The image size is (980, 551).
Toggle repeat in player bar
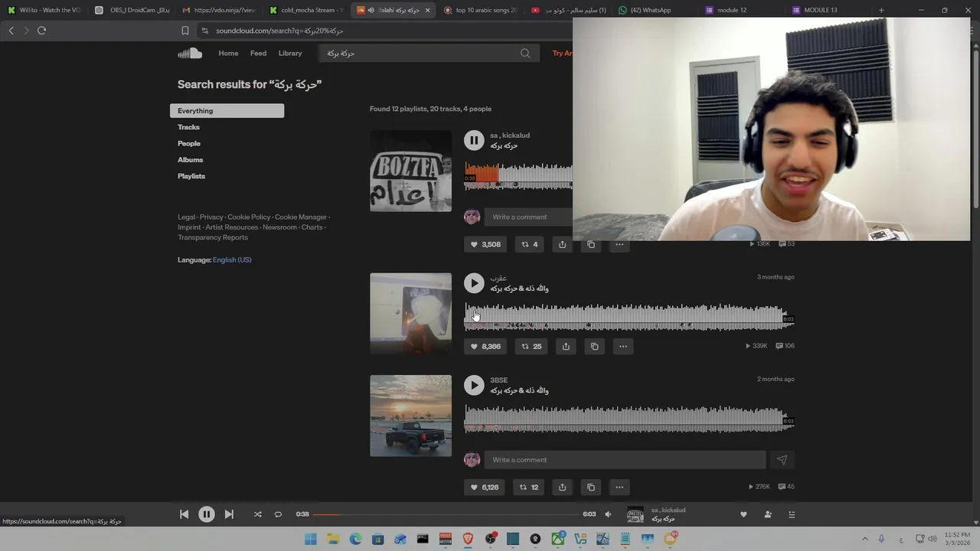(278, 514)
